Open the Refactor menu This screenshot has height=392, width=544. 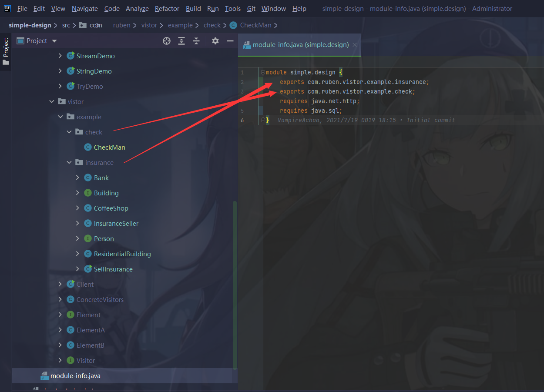click(x=167, y=9)
